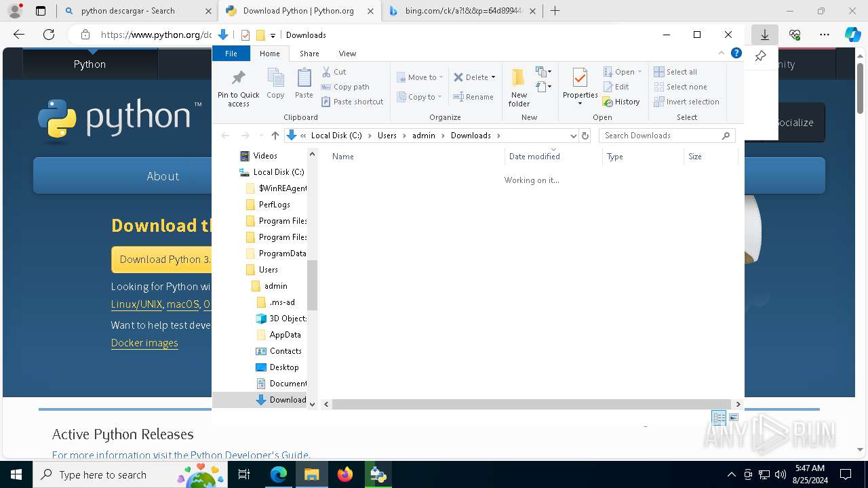Open new Edge tab plus button

tap(555, 11)
